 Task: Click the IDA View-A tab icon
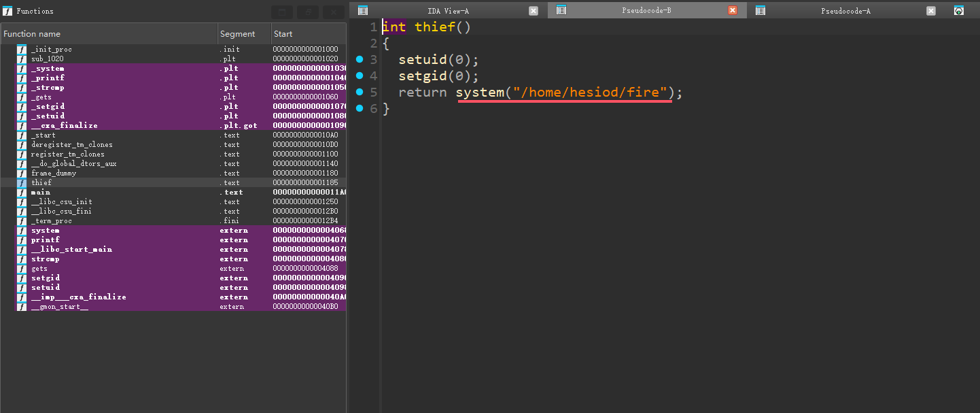tap(363, 11)
